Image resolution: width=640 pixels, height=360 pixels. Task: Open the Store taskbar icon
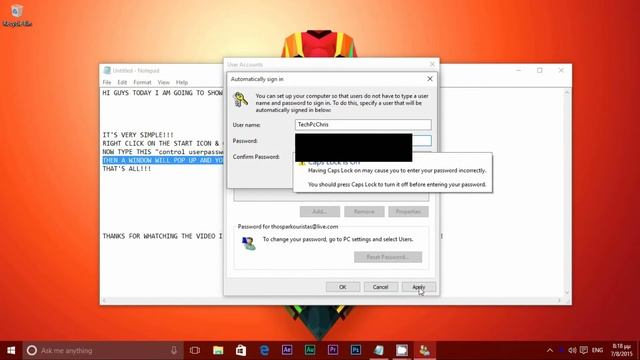pos(241,350)
